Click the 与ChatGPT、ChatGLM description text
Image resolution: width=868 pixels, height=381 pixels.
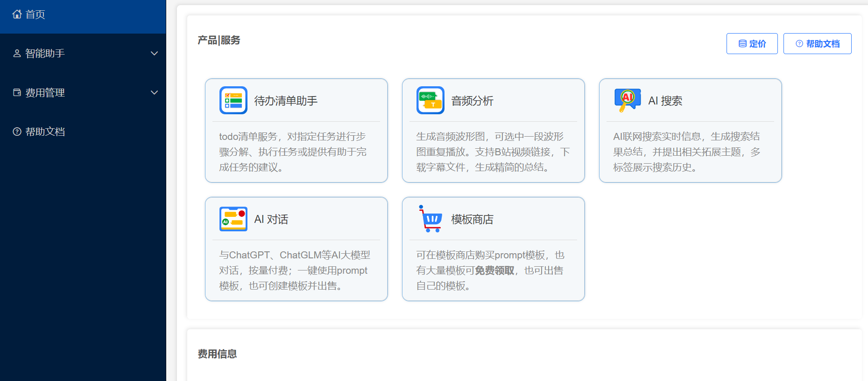(x=295, y=270)
